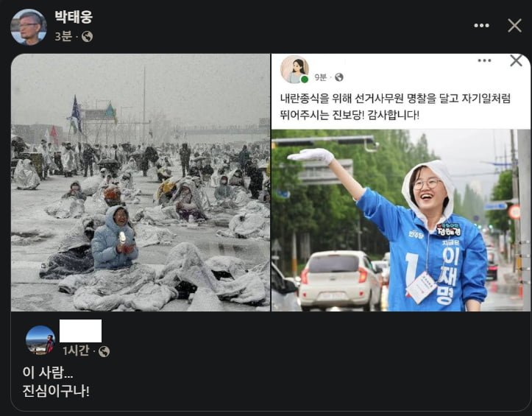The height and width of the screenshot is (416, 532).
Task: Click the redacted sharer name
Action: 80,331
